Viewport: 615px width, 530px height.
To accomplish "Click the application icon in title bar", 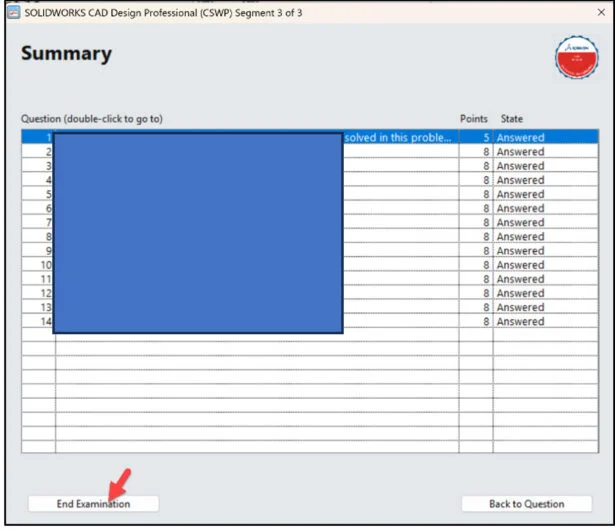I will pos(13,12).
